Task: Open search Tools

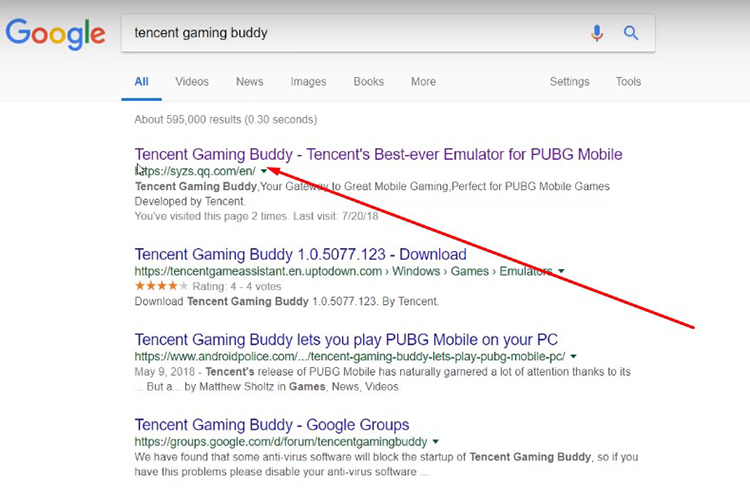Action: (x=628, y=82)
